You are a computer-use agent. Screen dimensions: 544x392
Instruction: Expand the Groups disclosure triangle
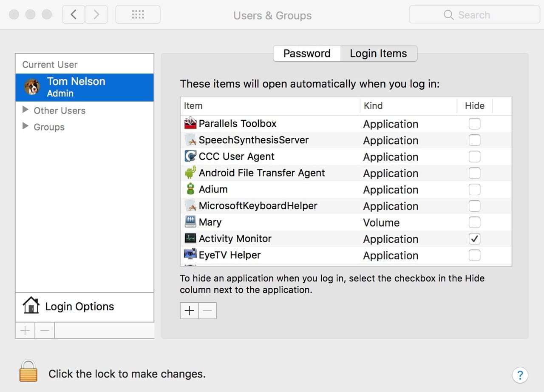pyautogui.click(x=25, y=127)
